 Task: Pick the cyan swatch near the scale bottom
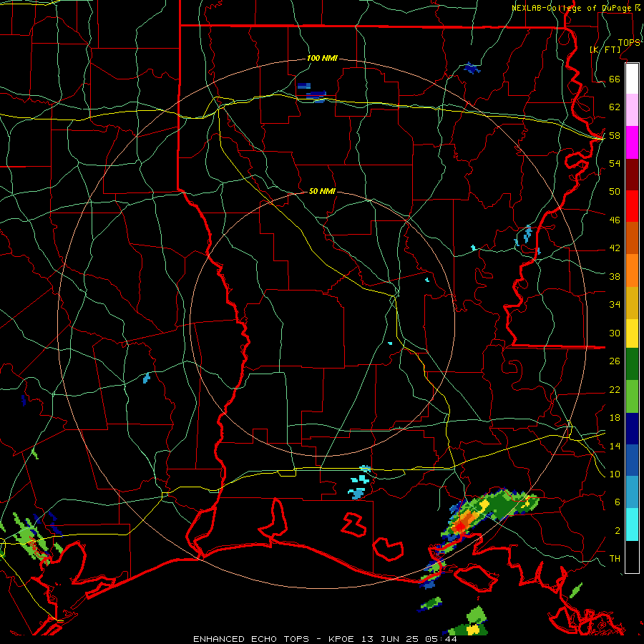pyautogui.click(x=632, y=525)
